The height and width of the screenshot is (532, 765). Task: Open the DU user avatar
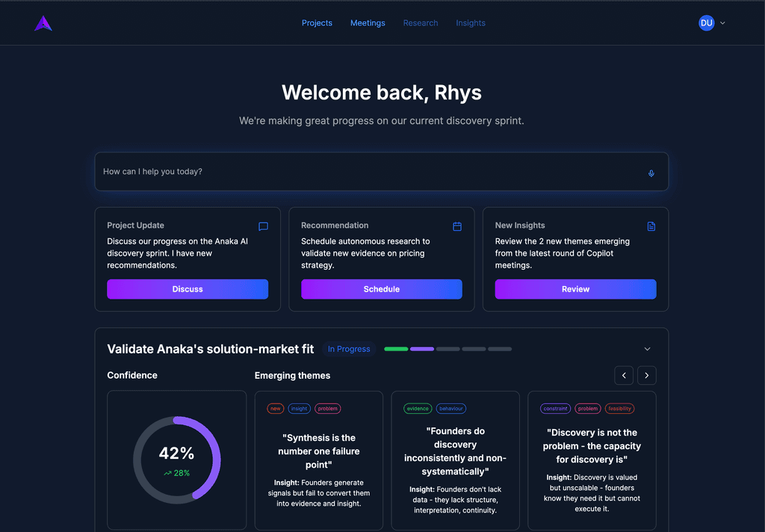[x=706, y=23]
